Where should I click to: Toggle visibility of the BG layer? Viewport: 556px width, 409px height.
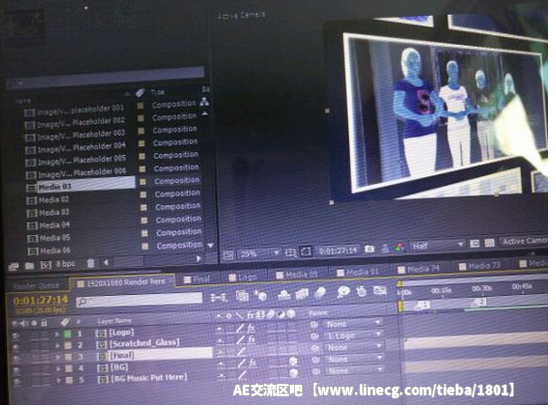pos(16,370)
